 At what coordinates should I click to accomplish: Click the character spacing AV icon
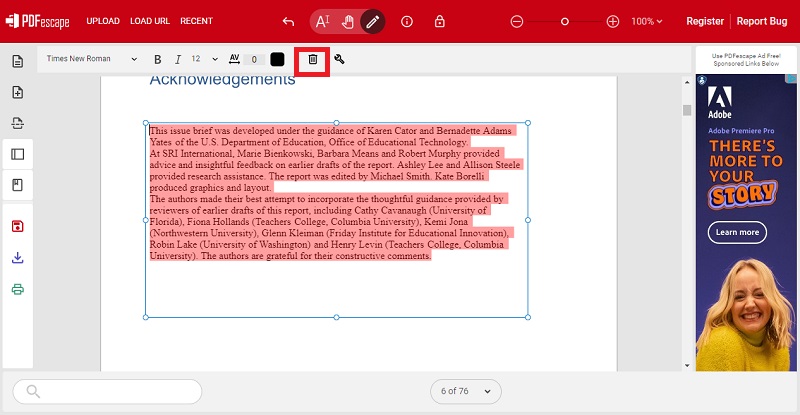234,59
